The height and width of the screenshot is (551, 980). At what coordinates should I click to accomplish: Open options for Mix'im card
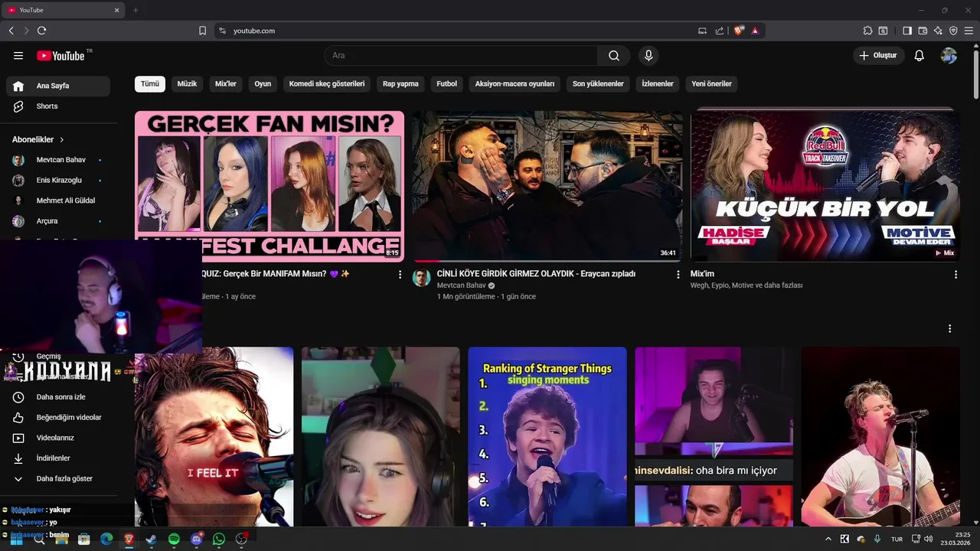[955, 274]
